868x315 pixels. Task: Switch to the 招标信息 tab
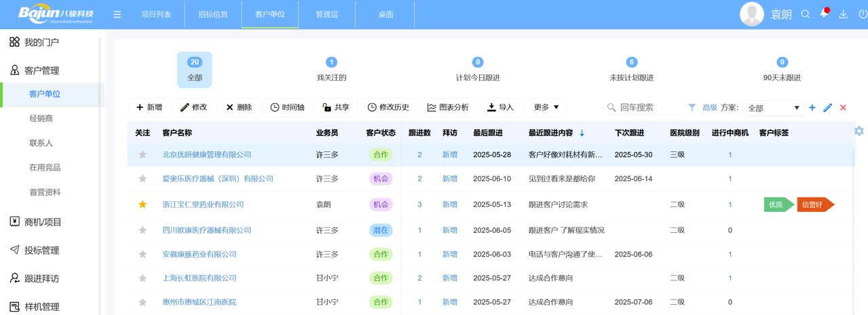(213, 14)
